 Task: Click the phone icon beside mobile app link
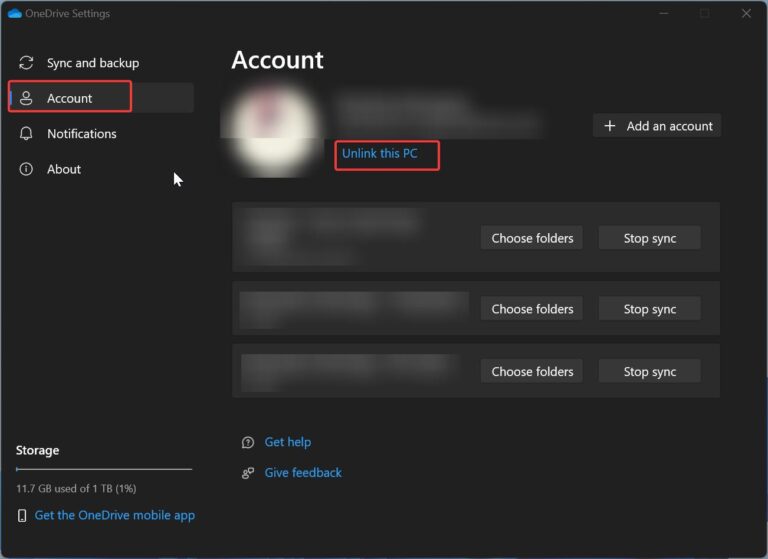(x=22, y=515)
